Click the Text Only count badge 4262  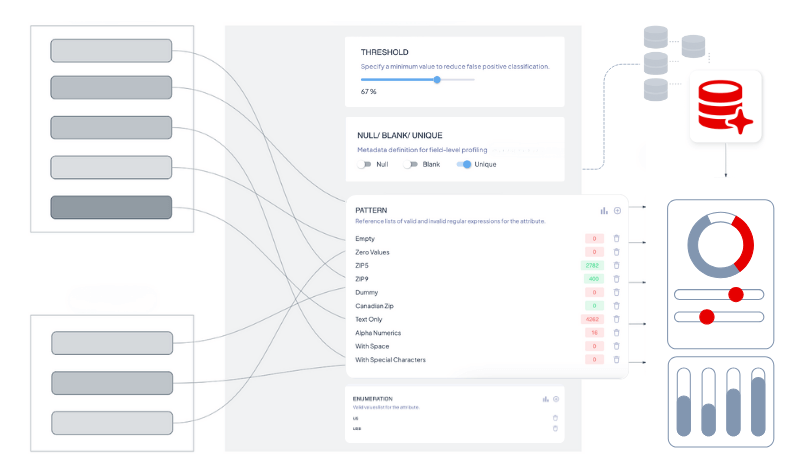point(593,319)
